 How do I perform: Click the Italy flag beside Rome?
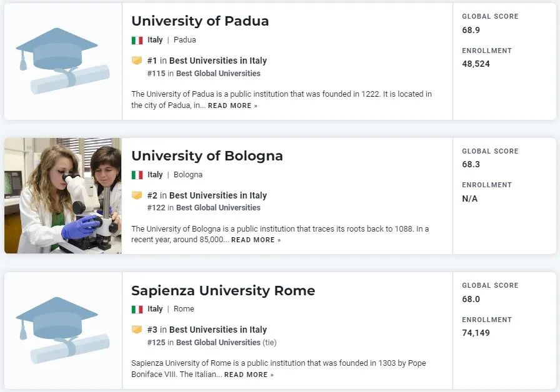[x=137, y=309]
